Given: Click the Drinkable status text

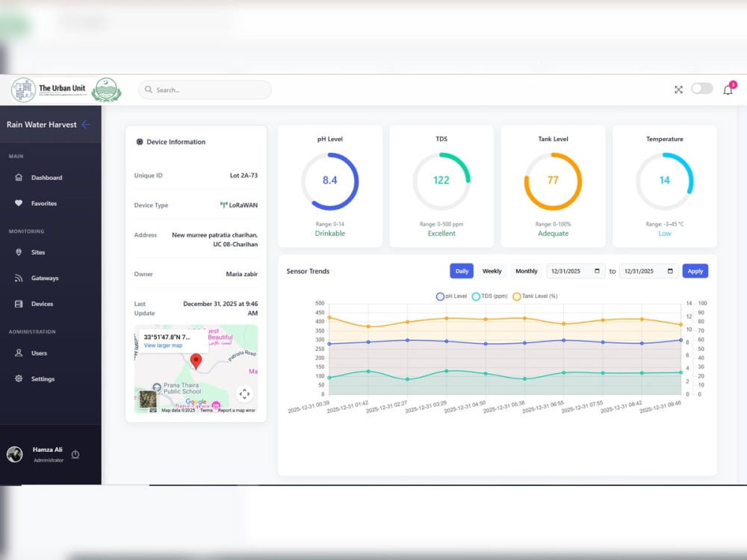Looking at the screenshot, I should coord(329,233).
